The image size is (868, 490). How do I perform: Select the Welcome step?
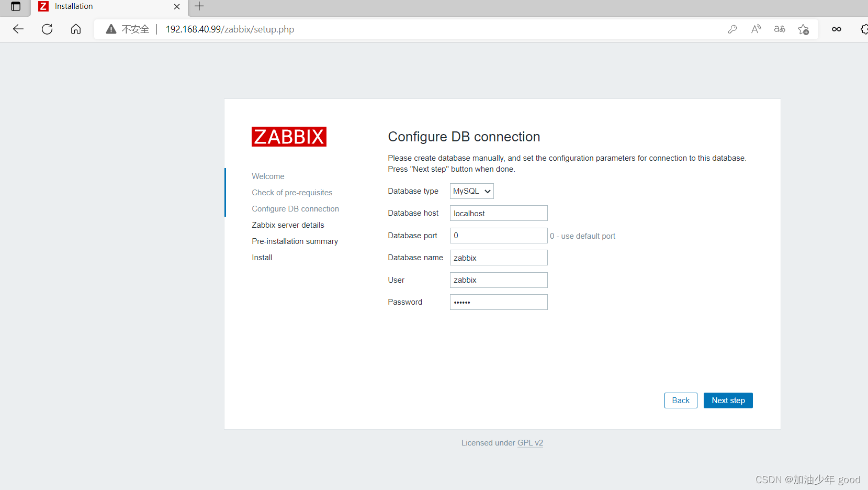[x=268, y=176]
